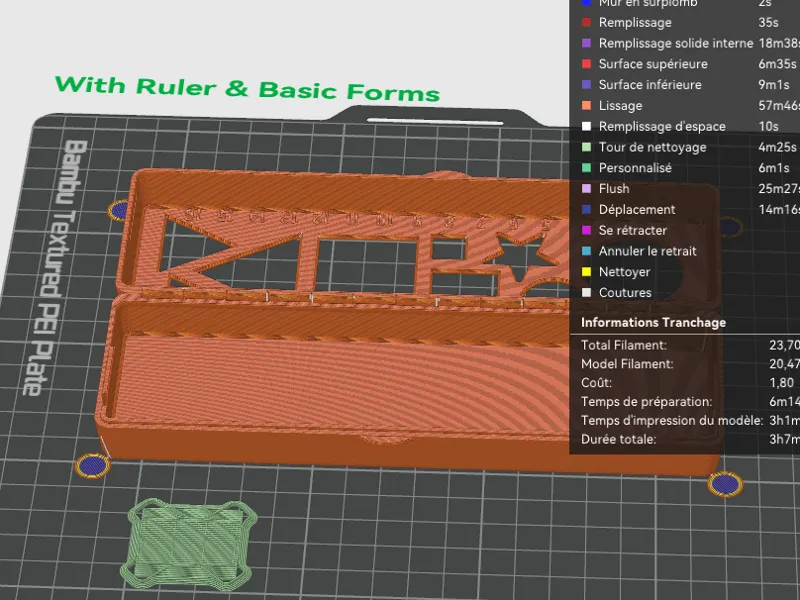Click the Remplissage red color swatch
800x600 pixels.
[586, 22]
